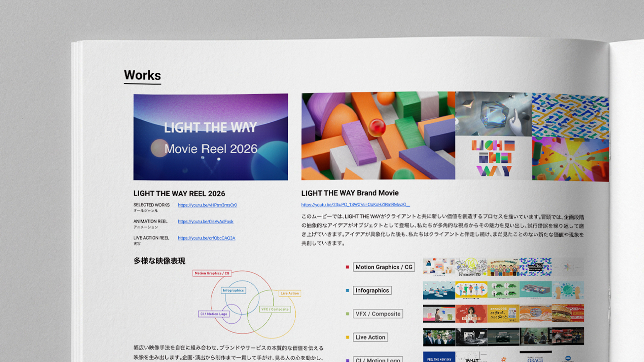Click the burger thumbnail in VFX row
Image resolution: width=644 pixels, height=362 pixels.
[568, 314]
